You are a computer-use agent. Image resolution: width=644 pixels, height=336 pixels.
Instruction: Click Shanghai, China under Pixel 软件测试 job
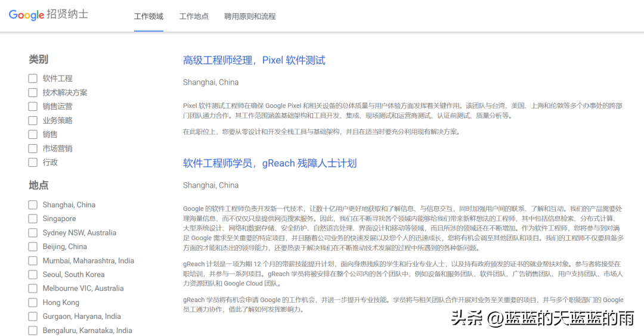[x=210, y=82]
